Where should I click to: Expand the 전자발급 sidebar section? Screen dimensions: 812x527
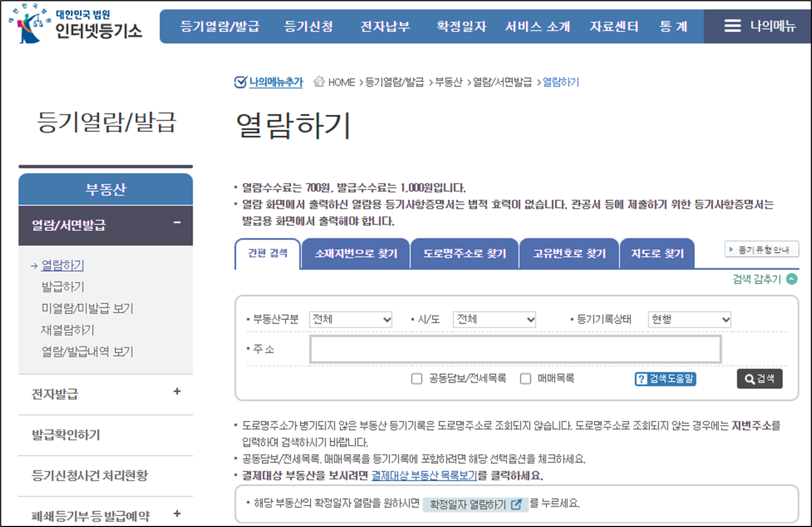coord(176,391)
